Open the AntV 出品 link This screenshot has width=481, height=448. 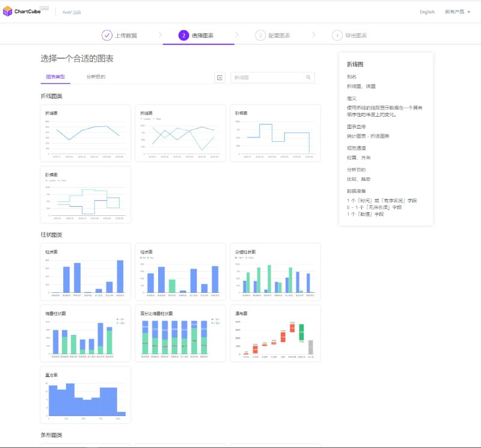(x=72, y=12)
